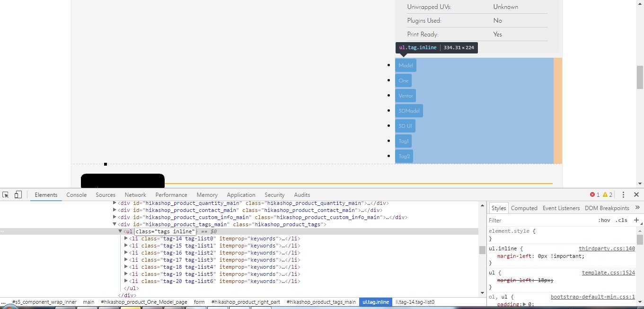
Task: Click the red error count icon
Action: [x=592, y=195]
